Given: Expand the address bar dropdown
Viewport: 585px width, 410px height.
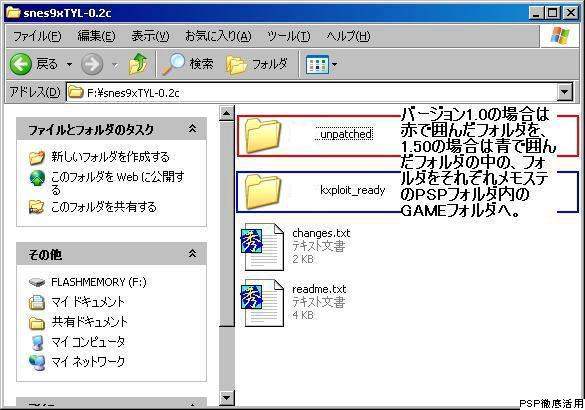Looking at the screenshot, I should pos(565,92).
